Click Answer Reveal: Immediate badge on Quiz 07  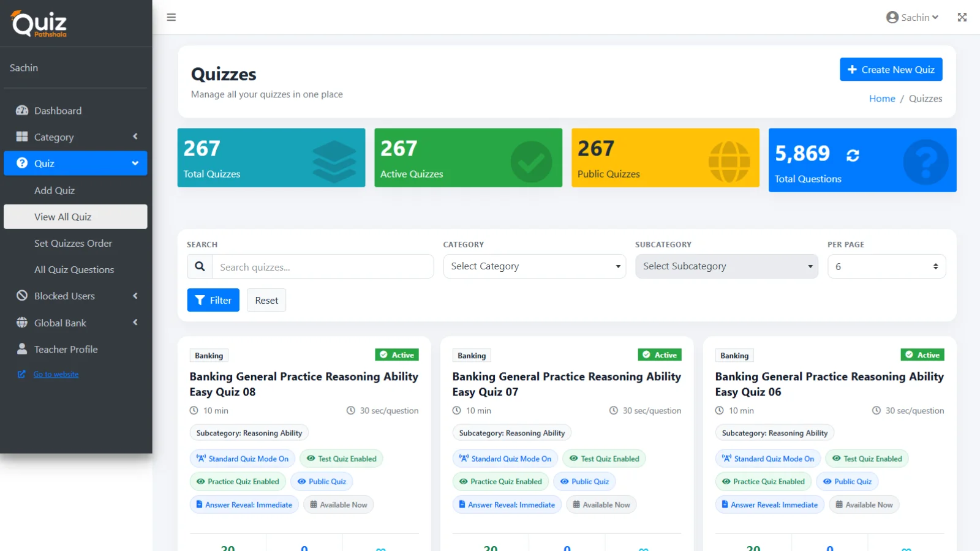[x=507, y=504]
